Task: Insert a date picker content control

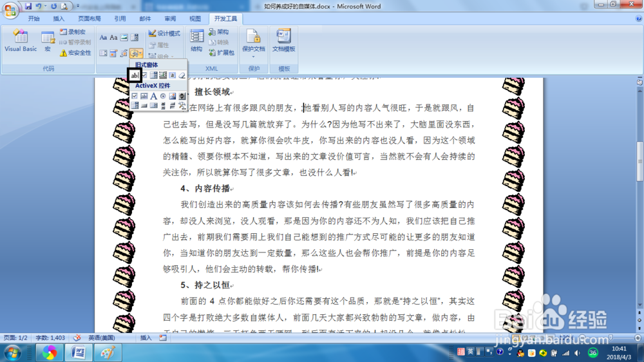Action: (113, 53)
